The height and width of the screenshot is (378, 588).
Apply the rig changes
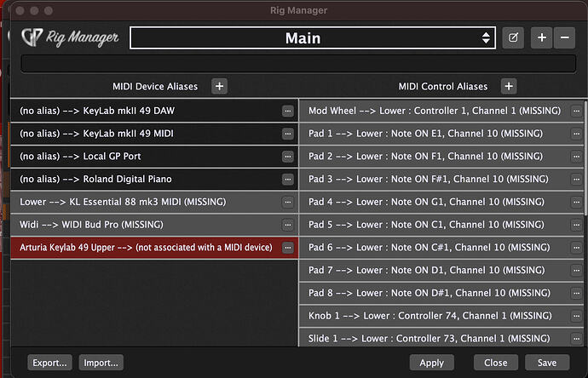pos(431,363)
